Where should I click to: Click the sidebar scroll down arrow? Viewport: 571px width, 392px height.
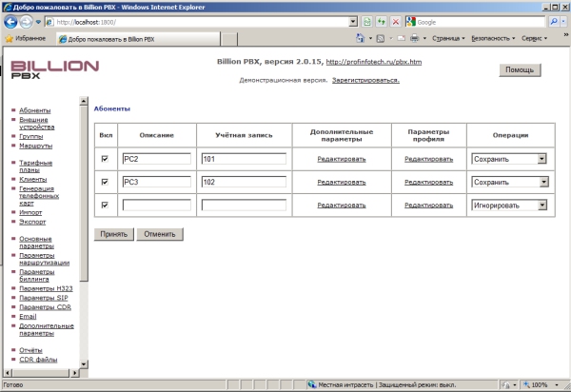tap(84, 364)
